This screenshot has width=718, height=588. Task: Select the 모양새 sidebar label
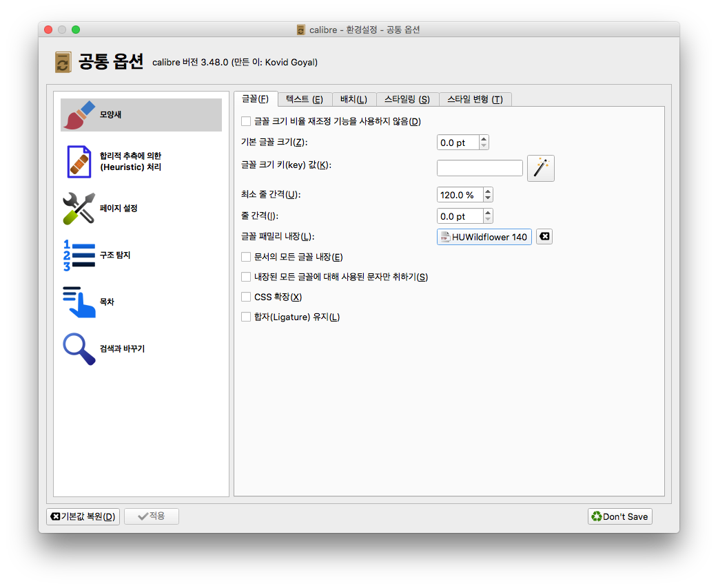tap(110, 115)
